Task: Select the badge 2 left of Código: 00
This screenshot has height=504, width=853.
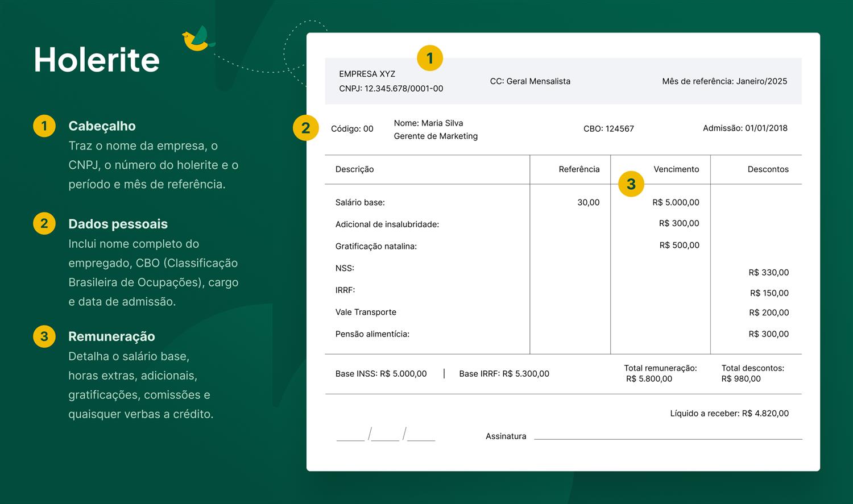Action: 305,128
